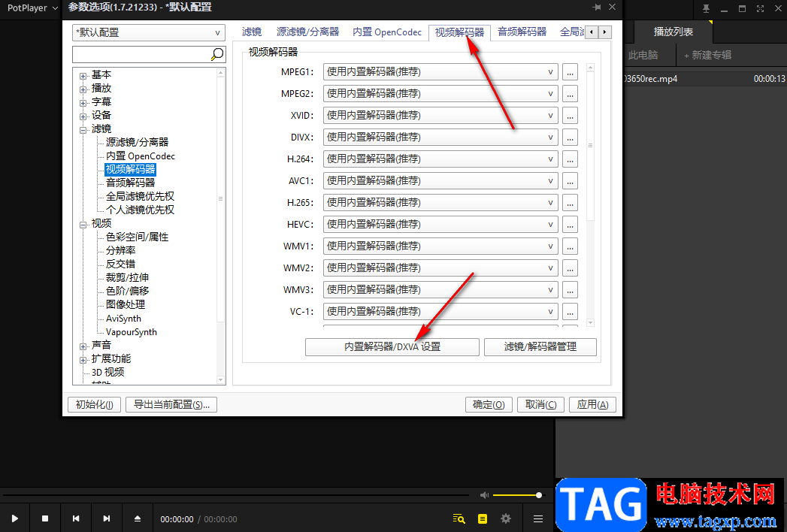This screenshot has width=787, height=532.
Task: Expand the 字幕 tree node
Action: [83, 103]
